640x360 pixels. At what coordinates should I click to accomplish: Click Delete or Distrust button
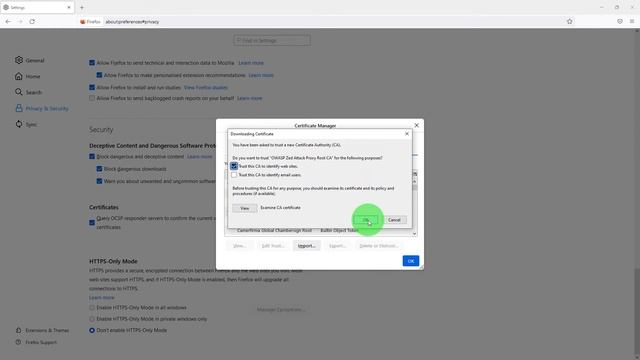pyautogui.click(x=378, y=246)
